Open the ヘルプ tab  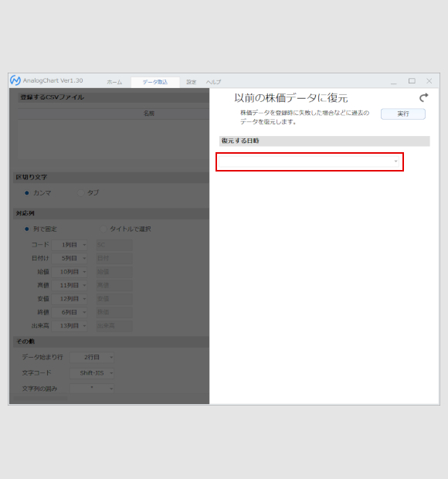(213, 82)
